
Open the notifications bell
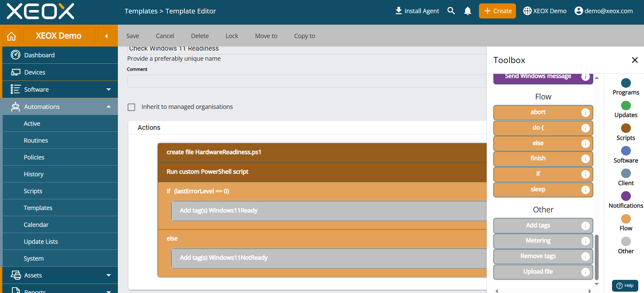(468, 11)
